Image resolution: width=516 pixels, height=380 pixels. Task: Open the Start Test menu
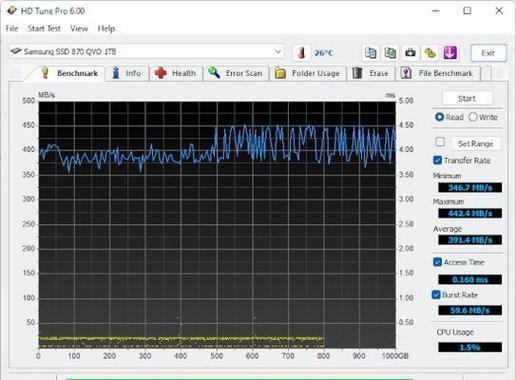click(x=44, y=29)
